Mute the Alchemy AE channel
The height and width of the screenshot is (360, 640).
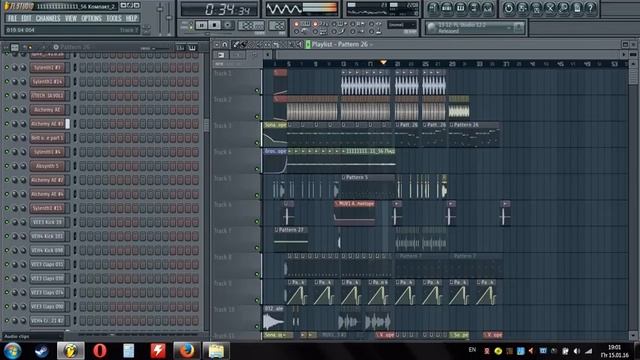click(x=7, y=110)
